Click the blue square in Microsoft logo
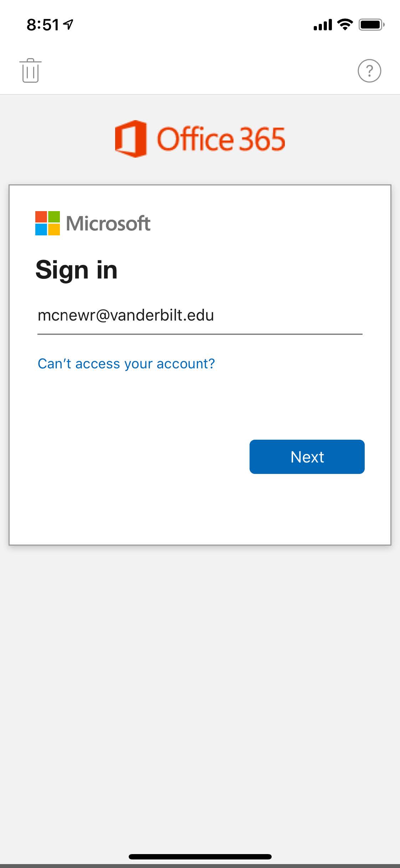The image size is (400, 868). tap(41, 229)
